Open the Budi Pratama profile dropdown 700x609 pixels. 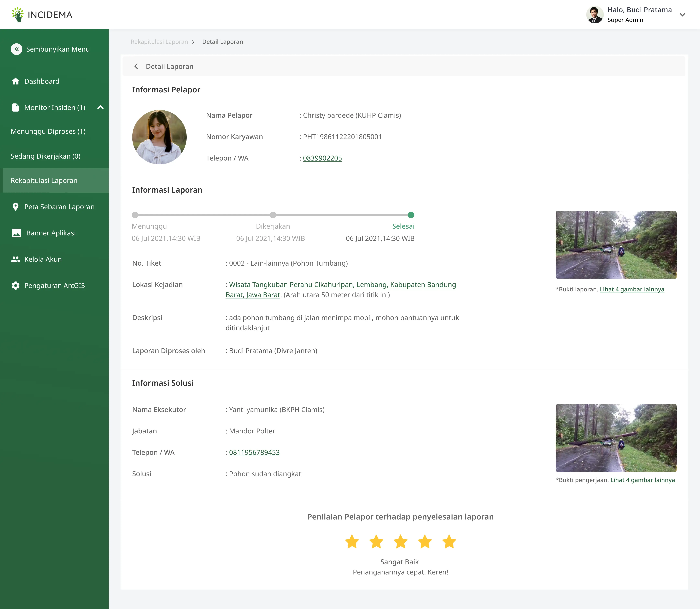coord(683,15)
